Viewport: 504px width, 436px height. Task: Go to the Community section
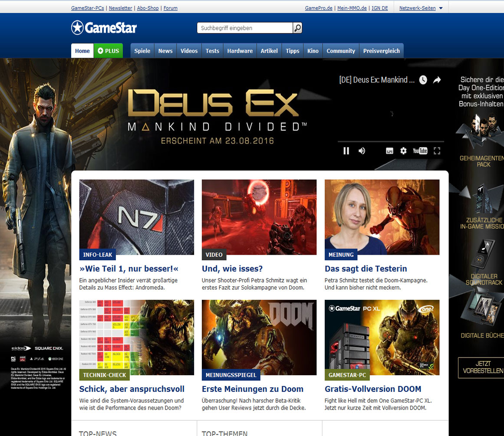[341, 51]
